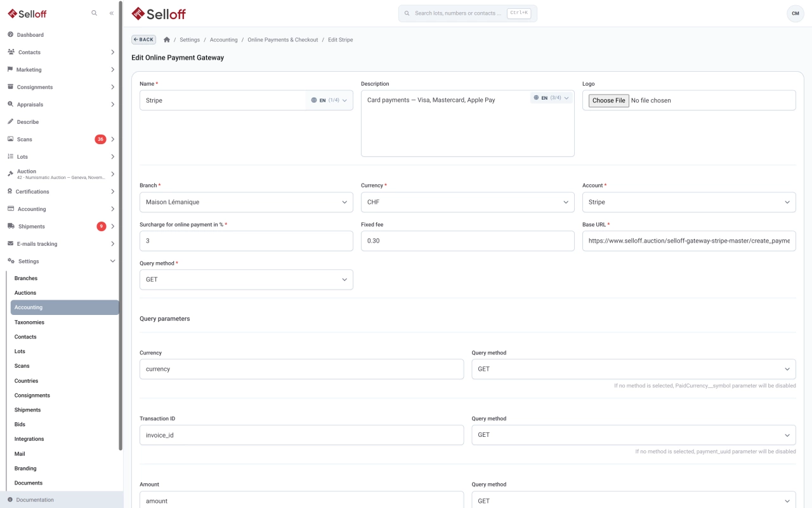Click the Dashboard gauge icon
Viewport: 812px width, 508px height.
pos(10,34)
